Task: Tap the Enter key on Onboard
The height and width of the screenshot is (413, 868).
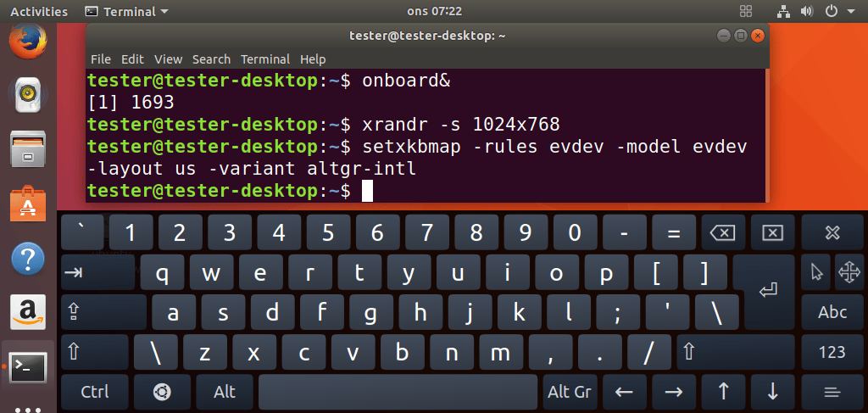Action: point(769,292)
